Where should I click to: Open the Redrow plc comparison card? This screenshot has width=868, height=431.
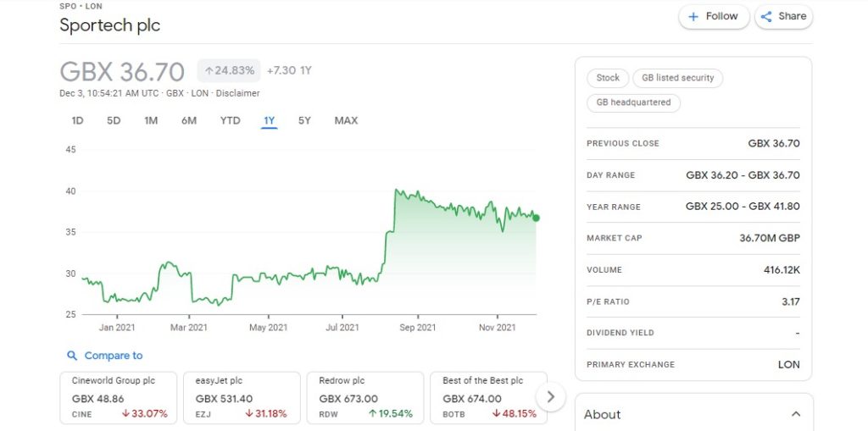365,398
